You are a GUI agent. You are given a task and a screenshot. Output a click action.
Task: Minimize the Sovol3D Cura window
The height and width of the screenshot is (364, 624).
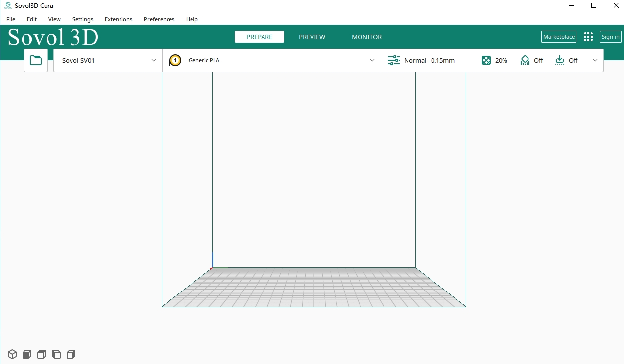click(x=572, y=5)
